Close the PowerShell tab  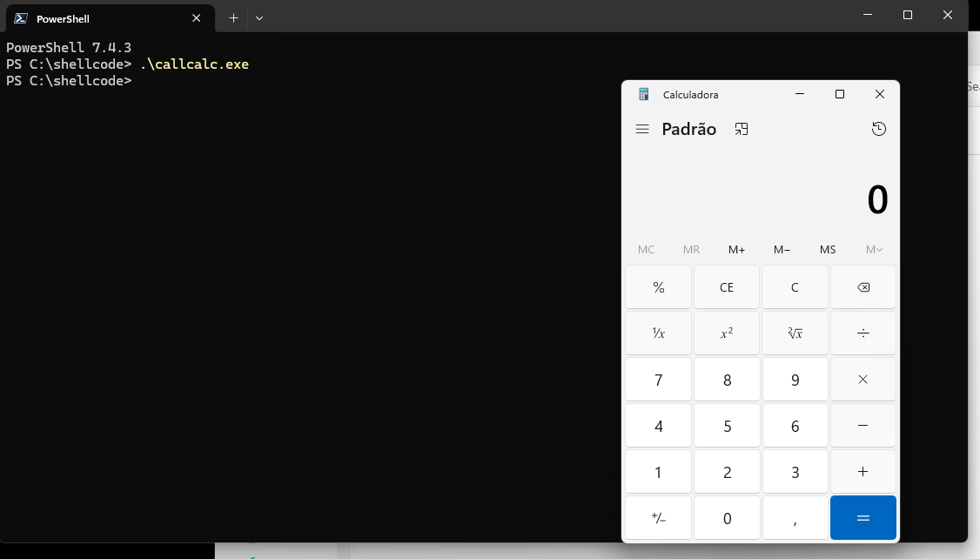coord(196,18)
